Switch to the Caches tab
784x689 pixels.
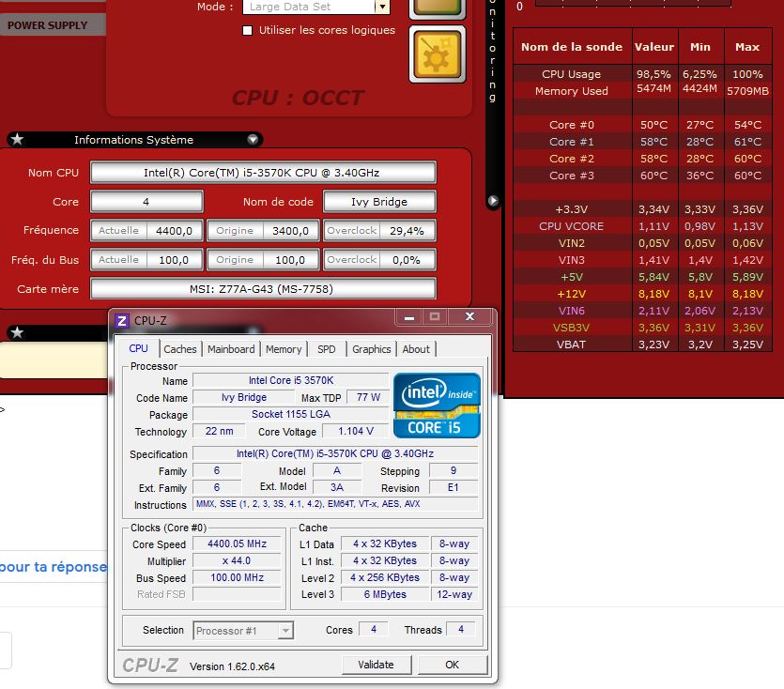(x=180, y=349)
